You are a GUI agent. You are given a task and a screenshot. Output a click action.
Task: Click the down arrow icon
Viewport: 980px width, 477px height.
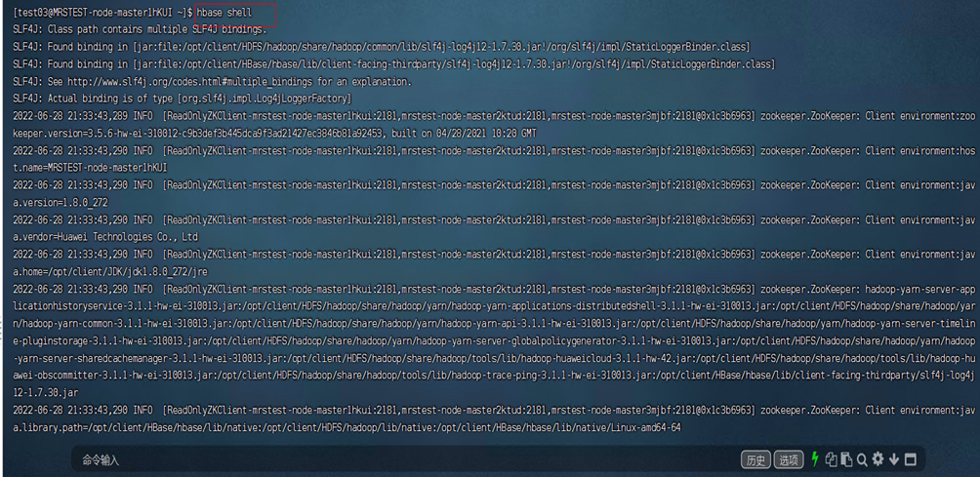coord(894,460)
